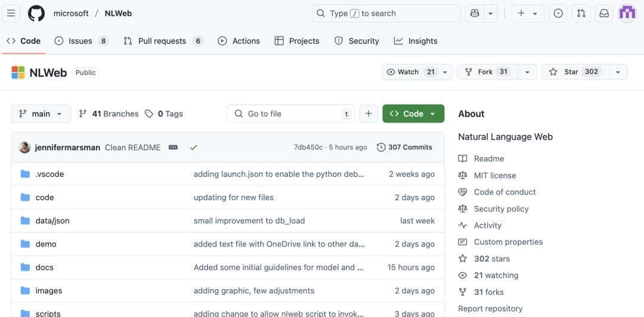Viewport: 644px width, 317px height.
Task: Open the notifications inbox icon
Action: pos(604,13)
